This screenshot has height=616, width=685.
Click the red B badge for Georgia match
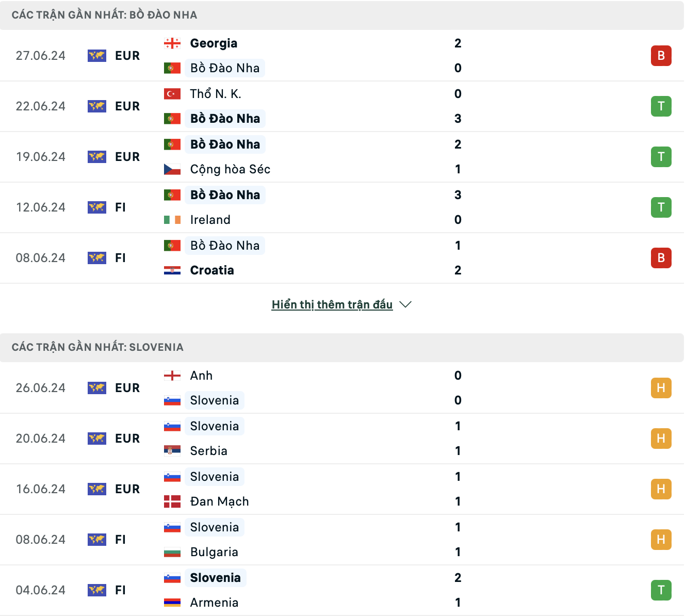click(661, 56)
